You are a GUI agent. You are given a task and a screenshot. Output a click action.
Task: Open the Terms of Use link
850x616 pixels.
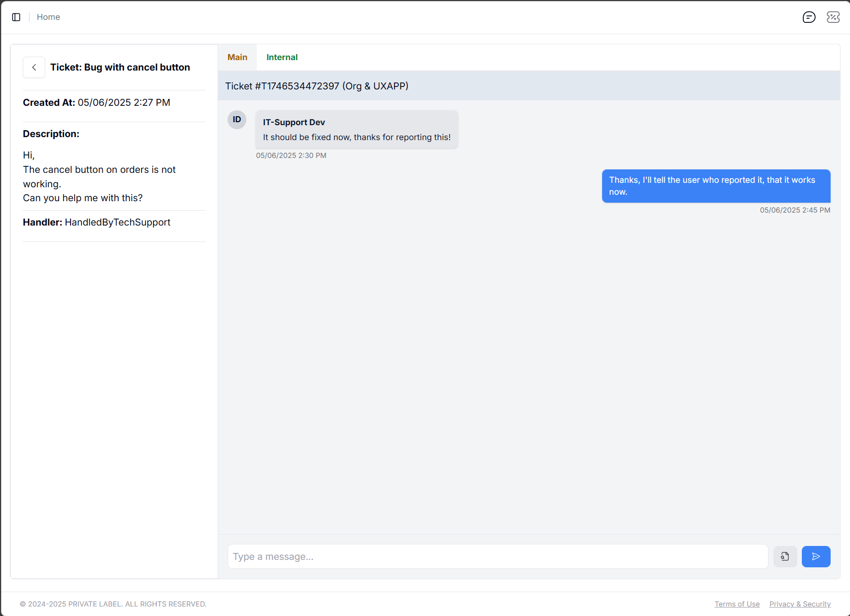pyautogui.click(x=737, y=604)
